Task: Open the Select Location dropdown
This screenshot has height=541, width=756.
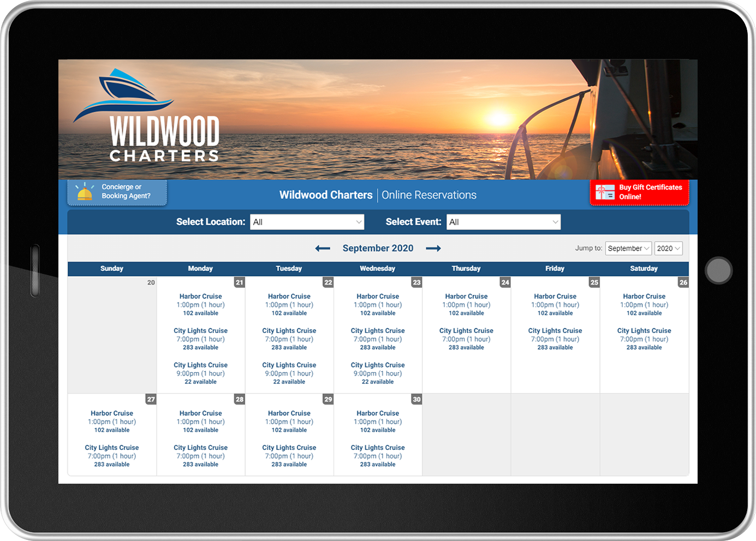Action: (307, 222)
